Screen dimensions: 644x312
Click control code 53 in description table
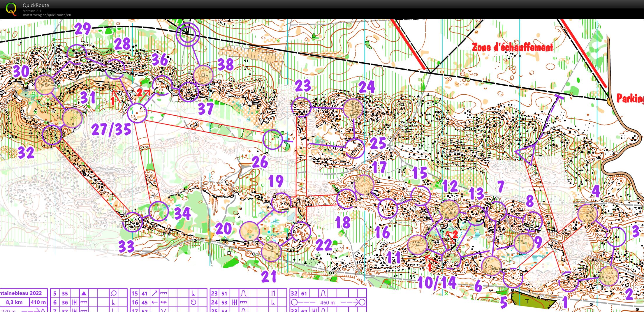pos(224,303)
